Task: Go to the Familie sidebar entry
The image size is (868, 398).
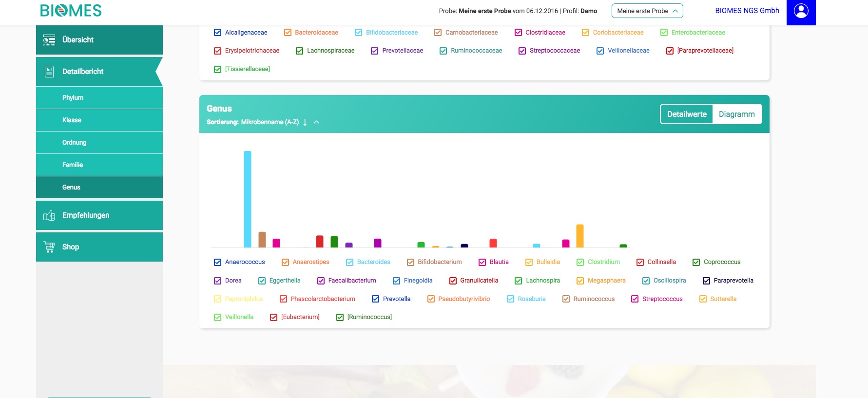Action: (73, 165)
